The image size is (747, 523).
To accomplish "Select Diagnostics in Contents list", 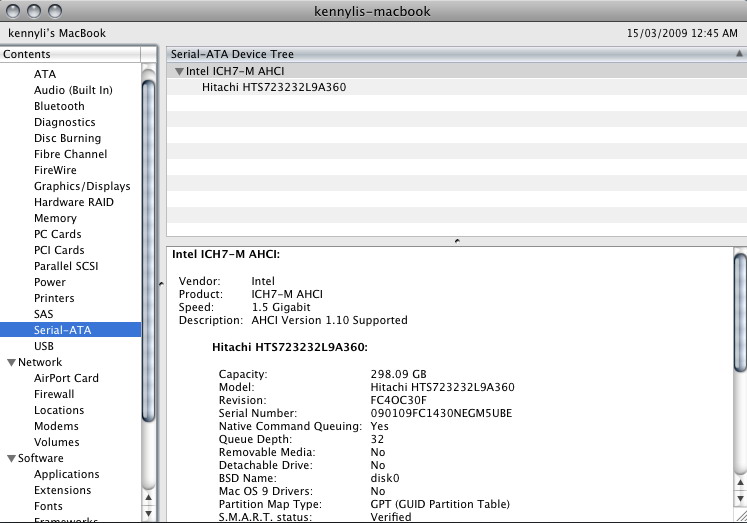I will pos(64,122).
